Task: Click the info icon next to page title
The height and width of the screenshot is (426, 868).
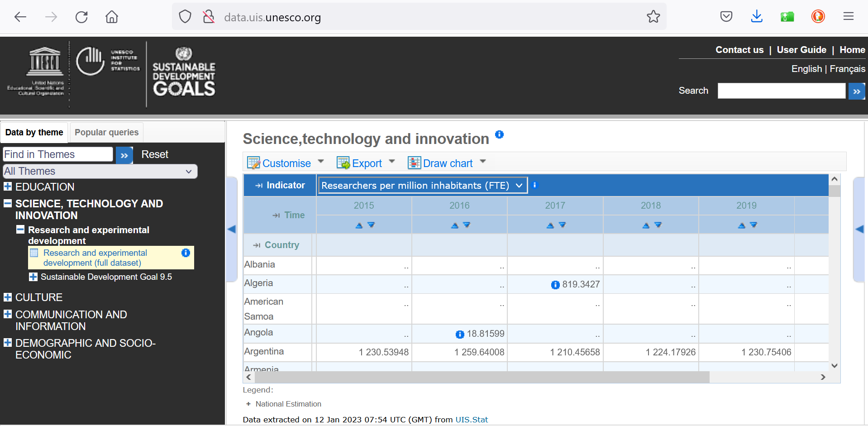Action: [x=499, y=134]
